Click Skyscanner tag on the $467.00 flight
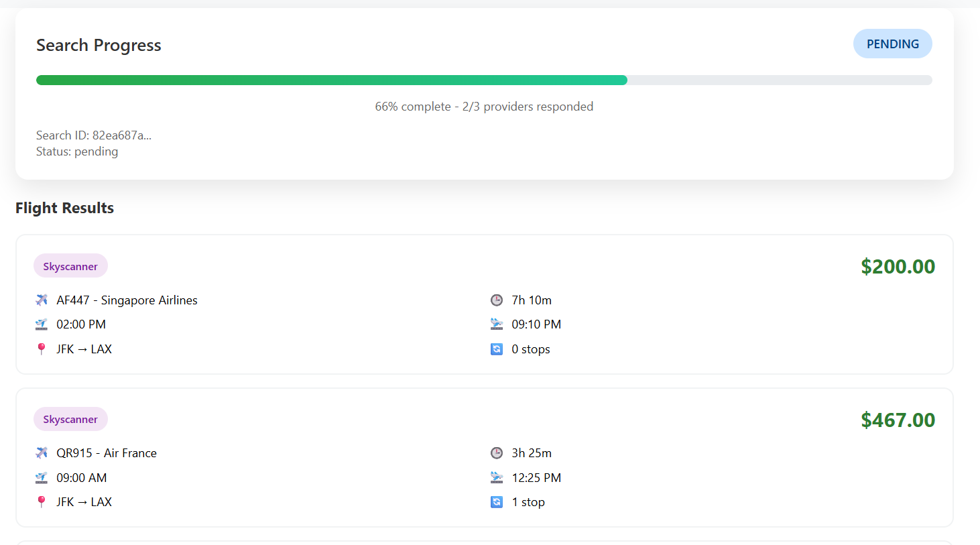980x545 pixels. (70, 419)
